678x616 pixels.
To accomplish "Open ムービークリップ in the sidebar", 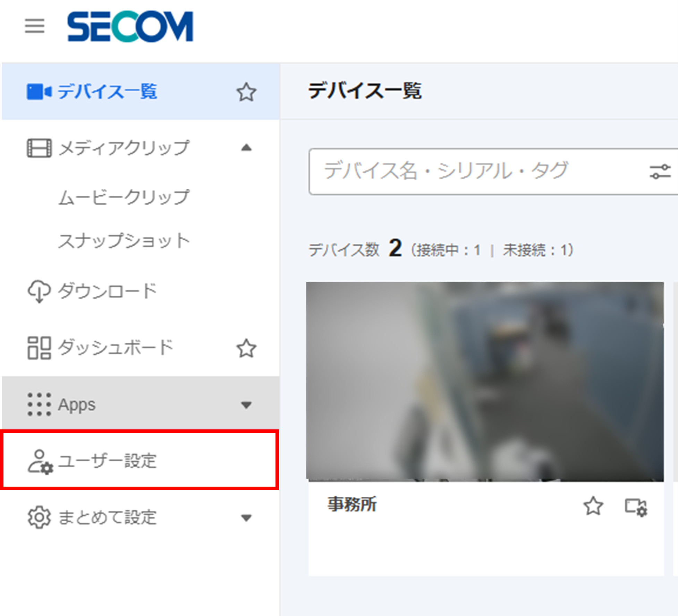I will pyautogui.click(x=124, y=197).
